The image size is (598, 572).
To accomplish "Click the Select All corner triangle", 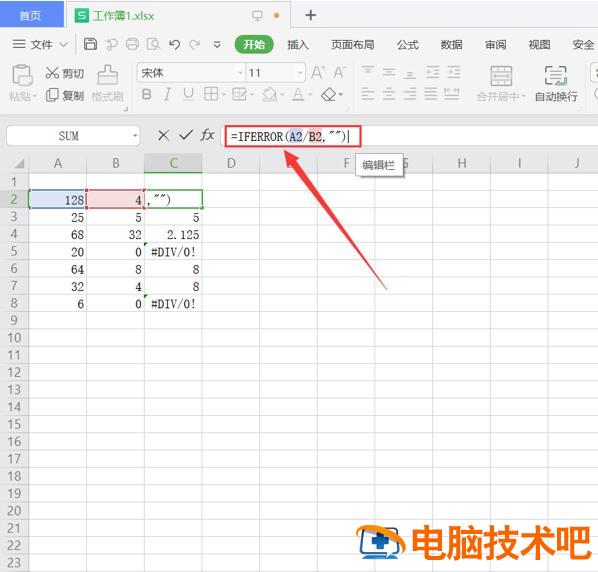I will (19, 164).
